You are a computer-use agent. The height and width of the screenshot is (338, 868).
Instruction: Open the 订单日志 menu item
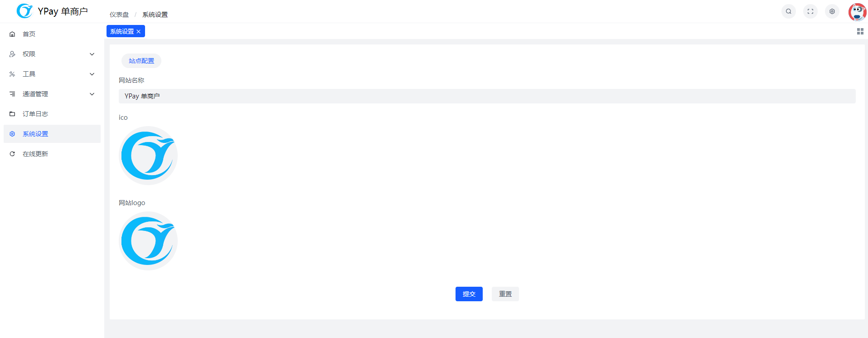pyautogui.click(x=52, y=114)
